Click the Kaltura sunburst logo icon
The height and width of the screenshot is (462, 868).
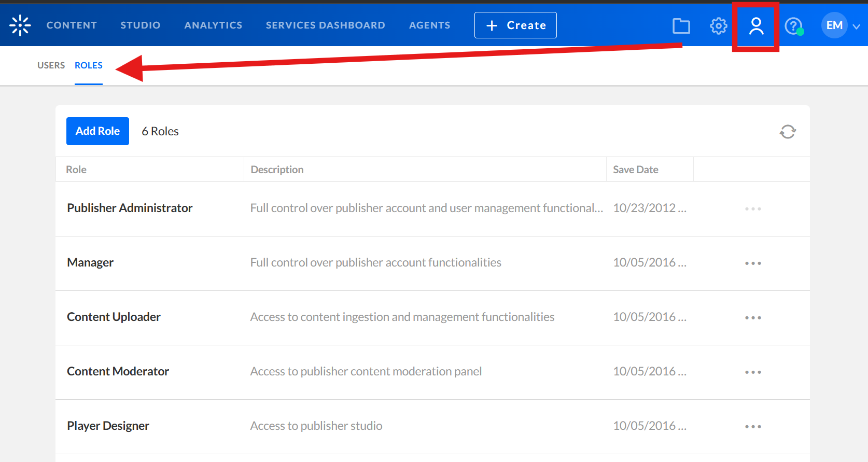tap(20, 25)
